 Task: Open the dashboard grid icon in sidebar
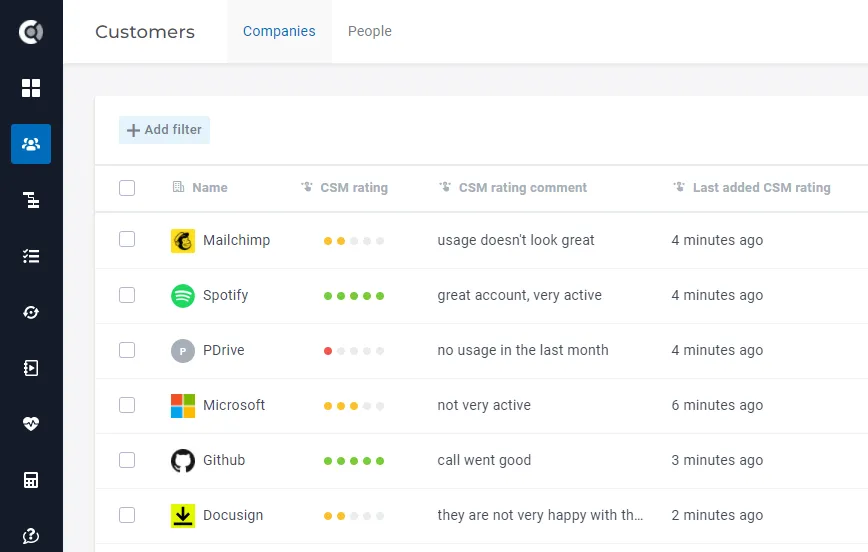click(31, 87)
